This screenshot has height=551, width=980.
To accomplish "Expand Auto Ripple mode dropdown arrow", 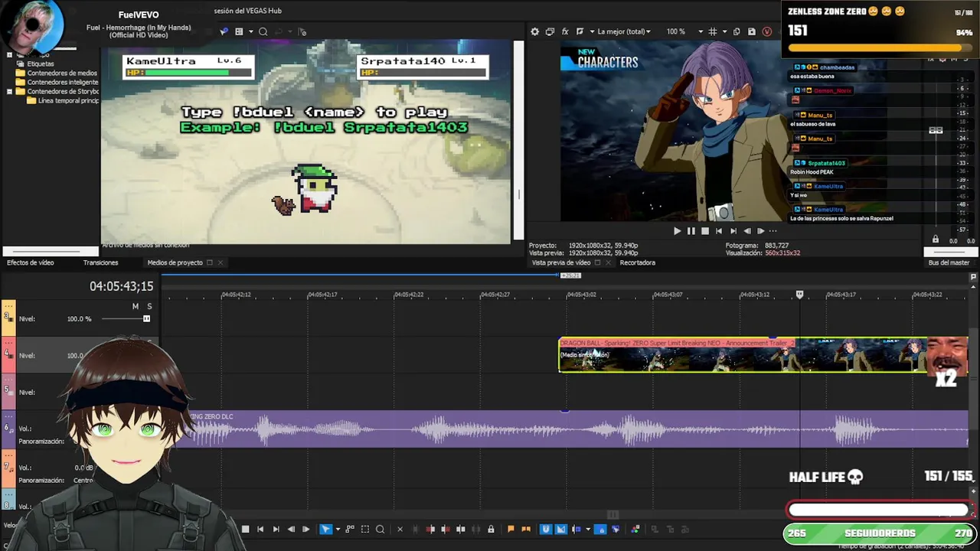I will (x=588, y=529).
